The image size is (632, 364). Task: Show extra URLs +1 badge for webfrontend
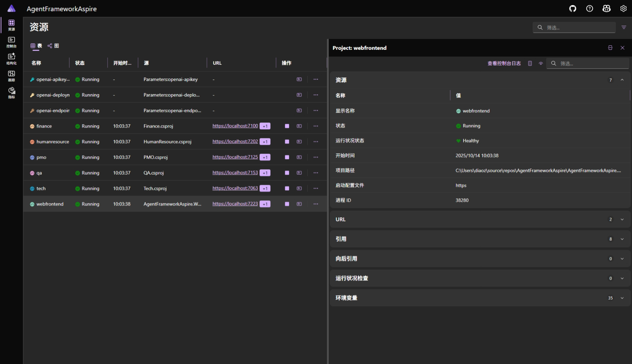265,204
